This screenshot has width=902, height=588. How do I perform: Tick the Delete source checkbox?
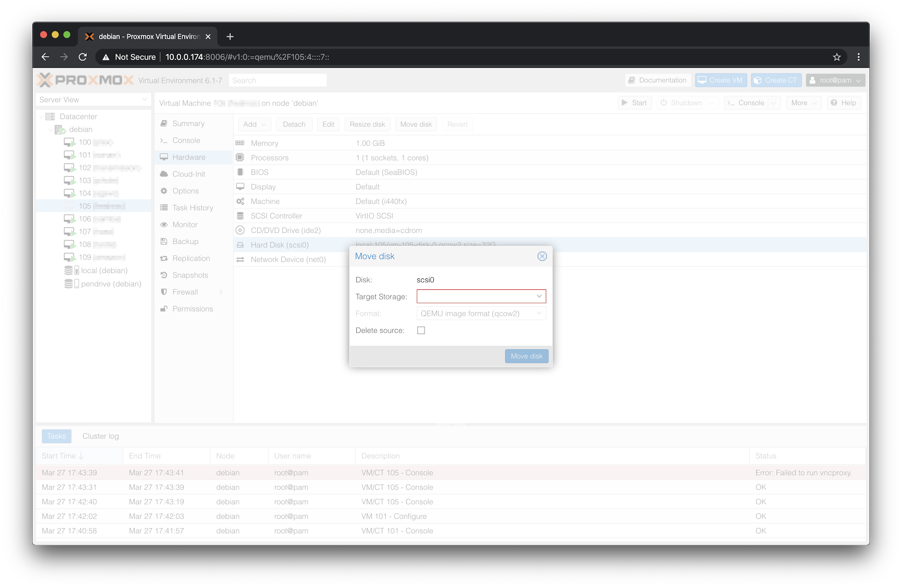coord(421,330)
